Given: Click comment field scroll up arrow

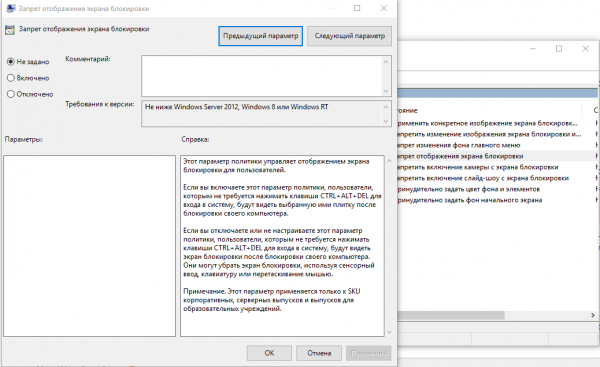Looking at the screenshot, I should [x=386, y=62].
